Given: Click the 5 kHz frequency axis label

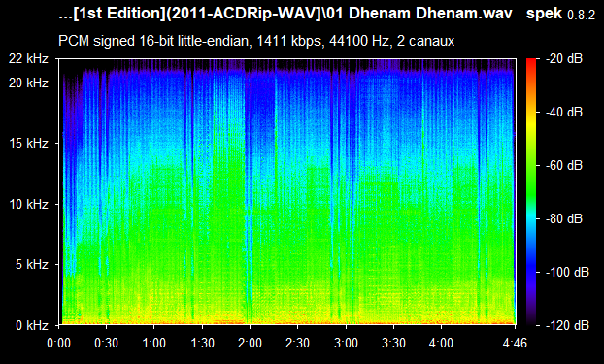Looking at the screenshot, I should (32, 264).
